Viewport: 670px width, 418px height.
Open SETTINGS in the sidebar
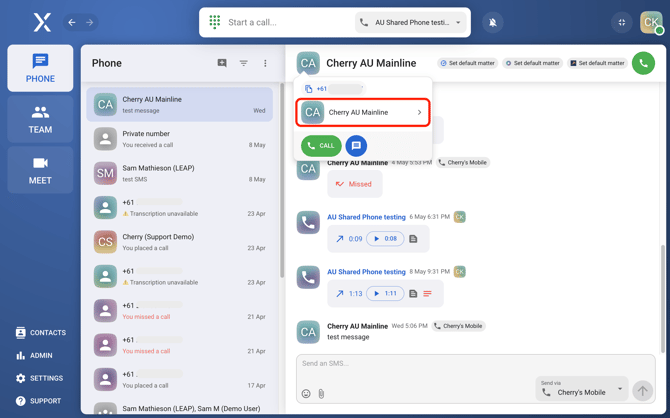pyautogui.click(x=39, y=378)
